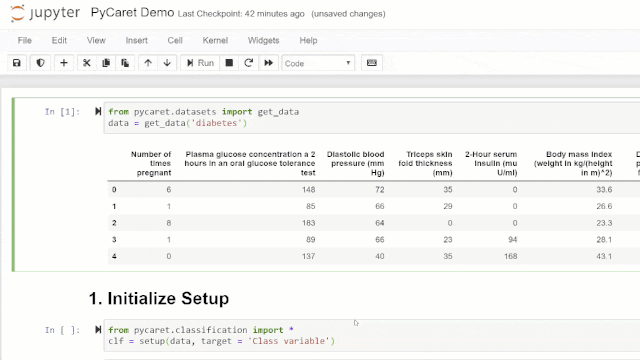
Task: Click into the setup code cell editor
Action: click(x=372, y=336)
